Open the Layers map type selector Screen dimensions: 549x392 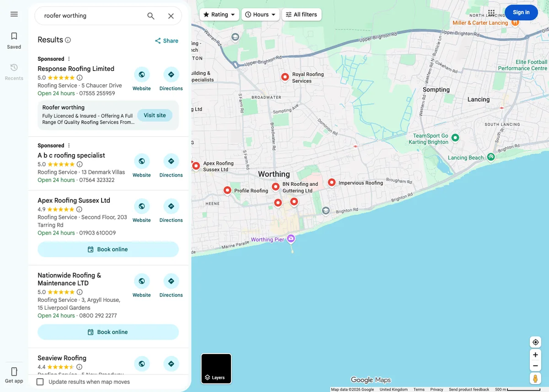216,369
